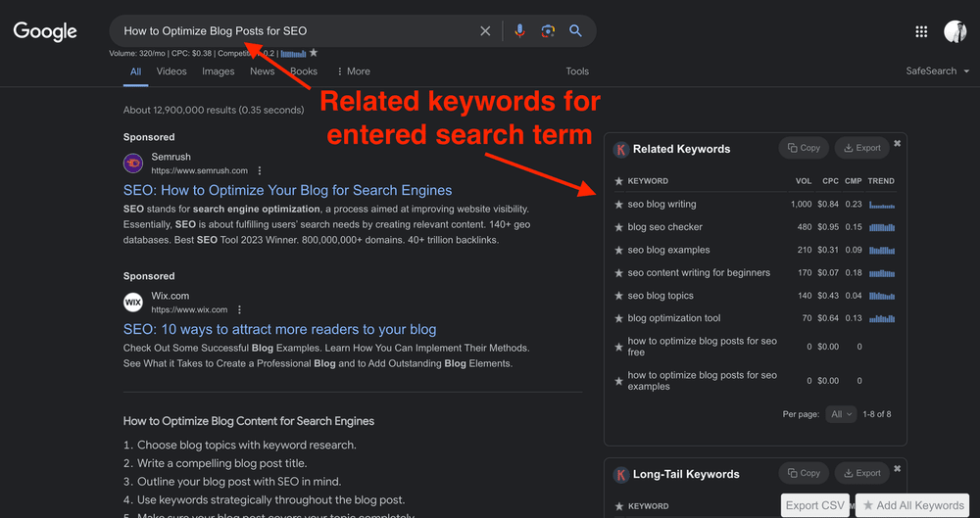Star all in Long-Tail Keywords header

618,507
